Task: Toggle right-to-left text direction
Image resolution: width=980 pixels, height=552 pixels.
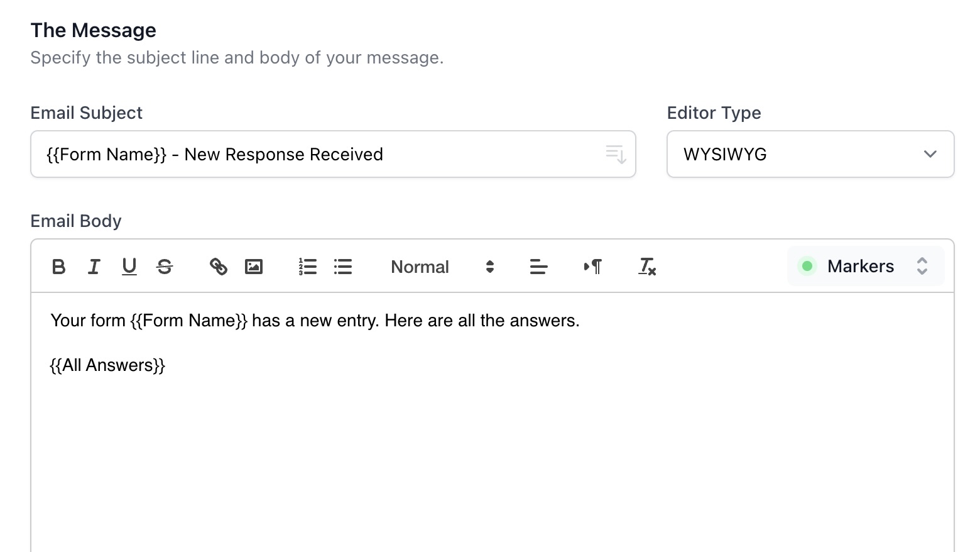Action: click(592, 267)
